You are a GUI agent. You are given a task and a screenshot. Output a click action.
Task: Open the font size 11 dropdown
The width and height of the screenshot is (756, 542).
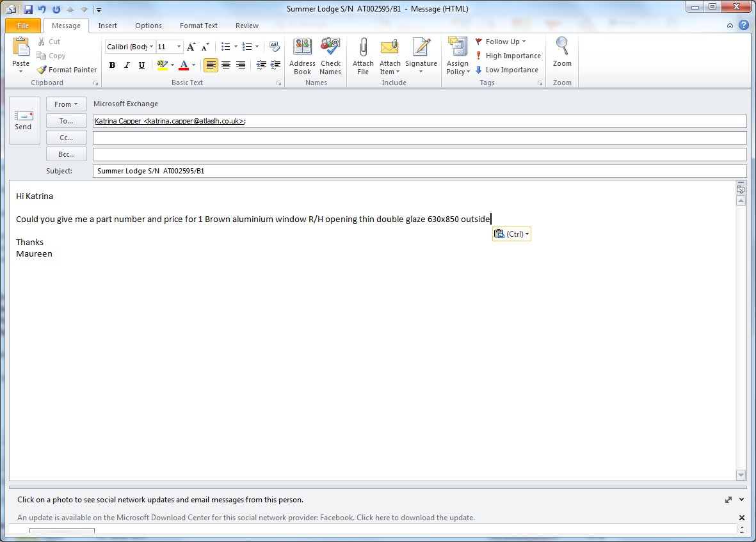pyautogui.click(x=179, y=47)
